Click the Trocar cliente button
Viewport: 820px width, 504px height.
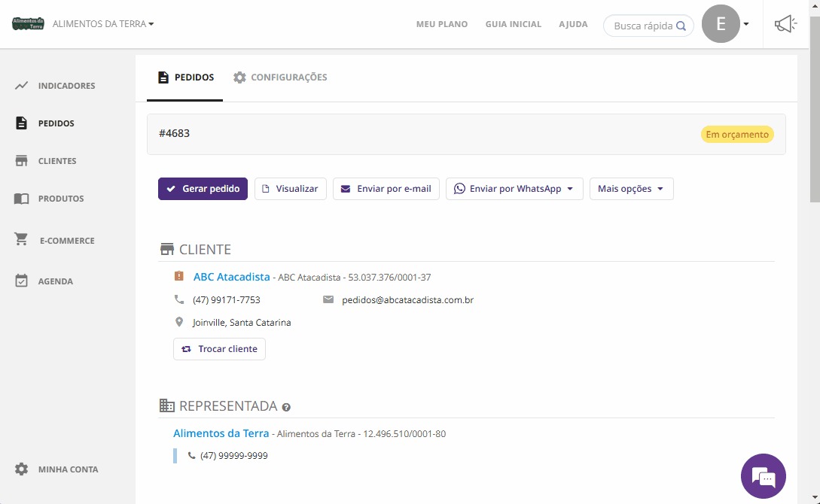[x=219, y=349]
